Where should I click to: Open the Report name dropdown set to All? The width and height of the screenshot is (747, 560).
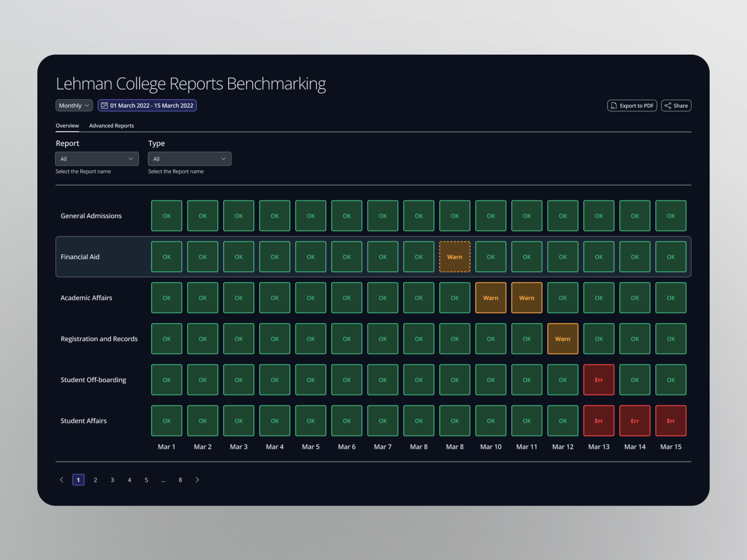coord(97,159)
